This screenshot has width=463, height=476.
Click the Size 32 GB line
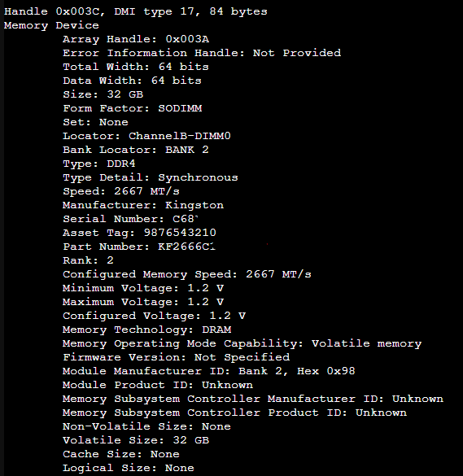[103, 94]
